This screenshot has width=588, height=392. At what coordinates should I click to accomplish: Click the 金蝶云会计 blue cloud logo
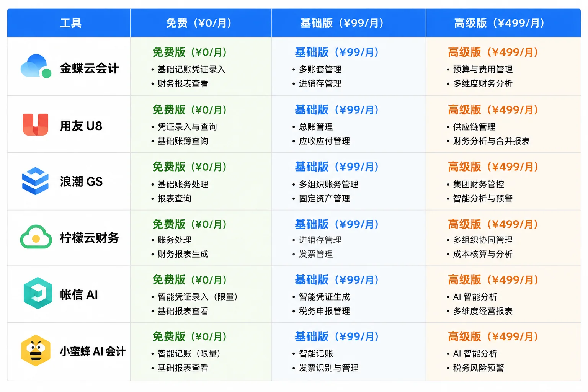pos(36,66)
